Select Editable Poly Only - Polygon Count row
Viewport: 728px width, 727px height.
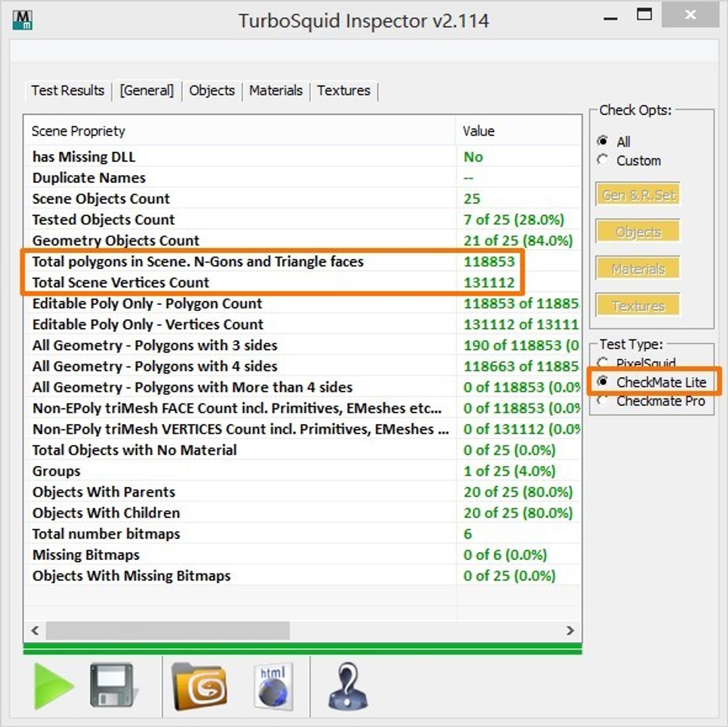[x=302, y=304]
